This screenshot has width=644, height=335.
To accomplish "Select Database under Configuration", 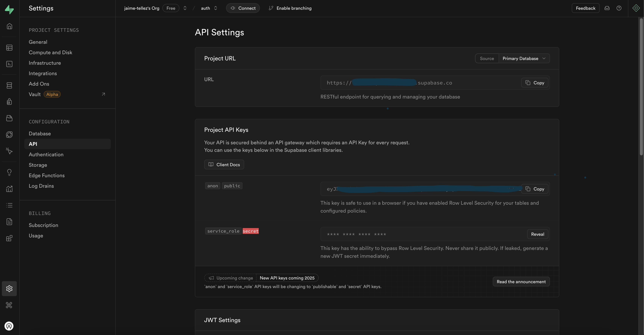I will 40,134.
